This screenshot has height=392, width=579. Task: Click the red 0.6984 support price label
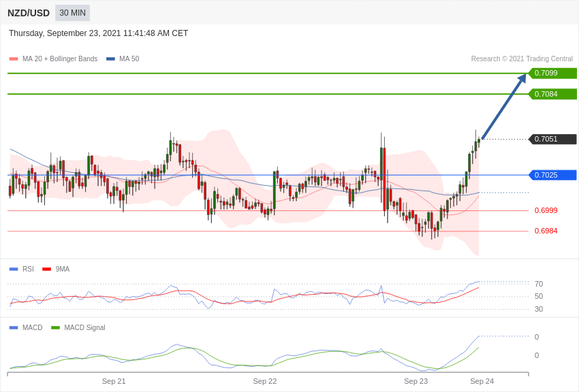point(546,231)
